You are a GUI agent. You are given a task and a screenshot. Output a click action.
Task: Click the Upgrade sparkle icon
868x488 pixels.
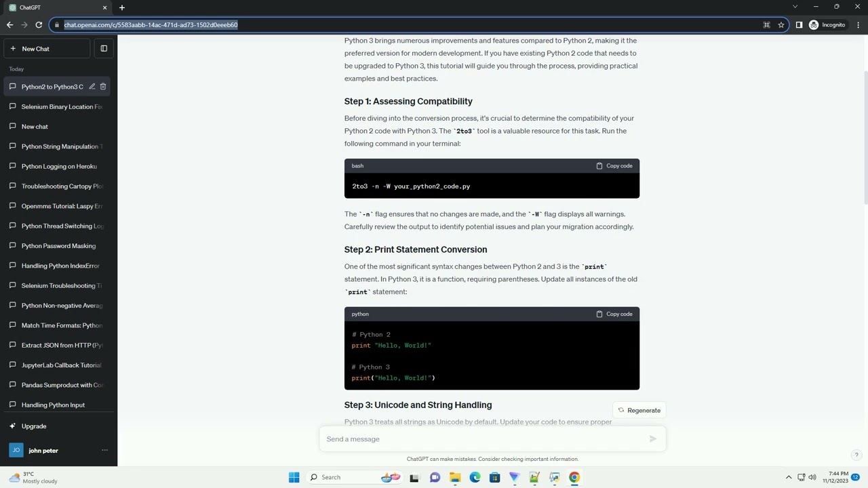pyautogui.click(x=12, y=426)
